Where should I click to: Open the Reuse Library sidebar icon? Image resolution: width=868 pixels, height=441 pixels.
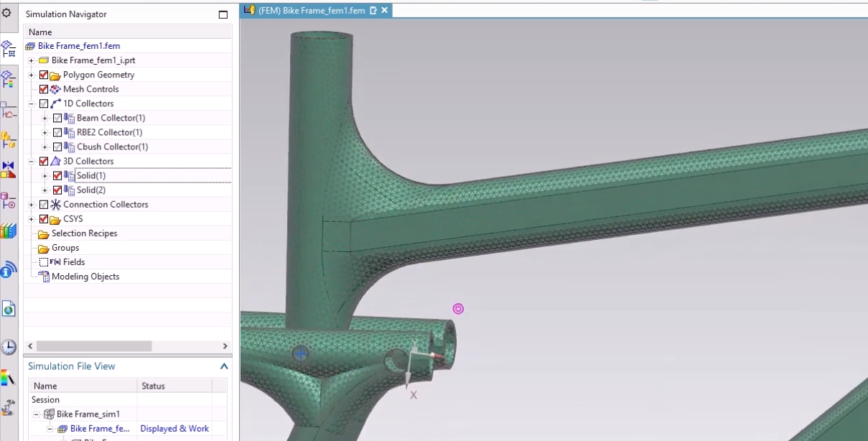pyautogui.click(x=9, y=231)
